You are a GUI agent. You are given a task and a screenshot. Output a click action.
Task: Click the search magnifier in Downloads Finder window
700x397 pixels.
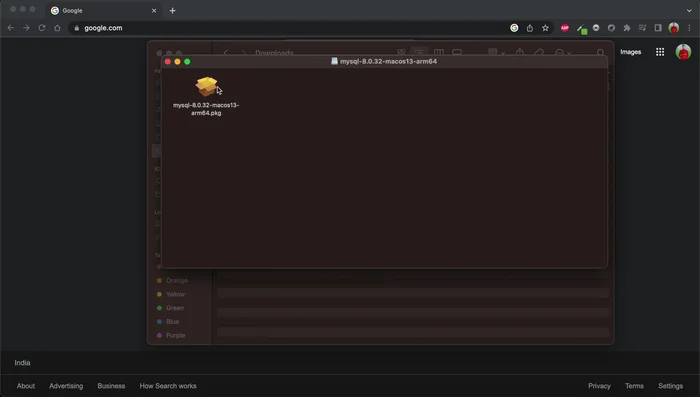click(x=600, y=53)
